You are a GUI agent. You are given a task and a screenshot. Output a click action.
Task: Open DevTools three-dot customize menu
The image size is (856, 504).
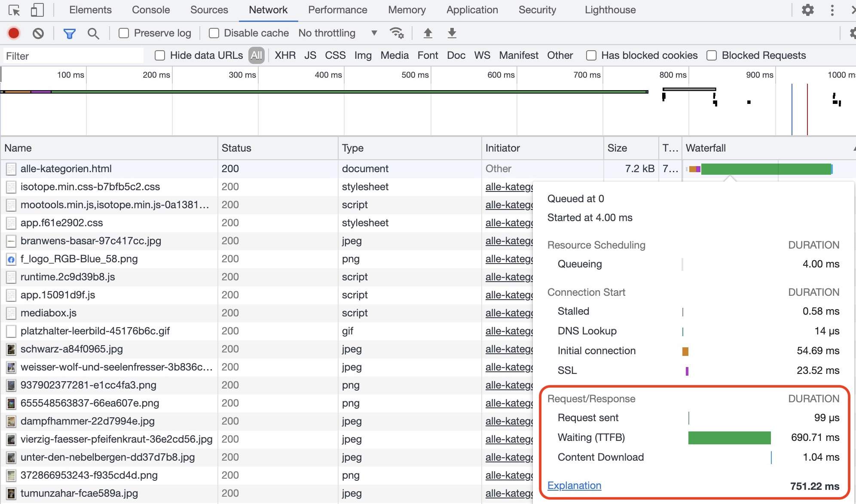coord(832,10)
